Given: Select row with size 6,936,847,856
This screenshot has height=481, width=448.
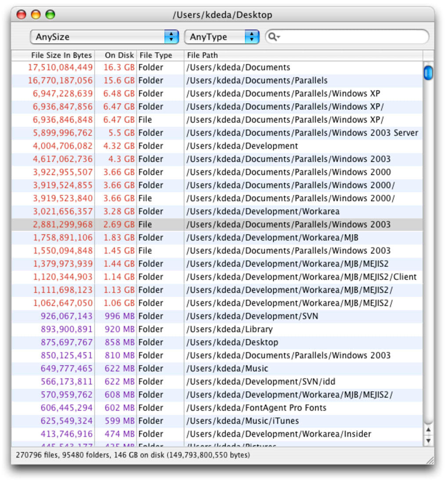Looking at the screenshot, I should pos(217,107).
